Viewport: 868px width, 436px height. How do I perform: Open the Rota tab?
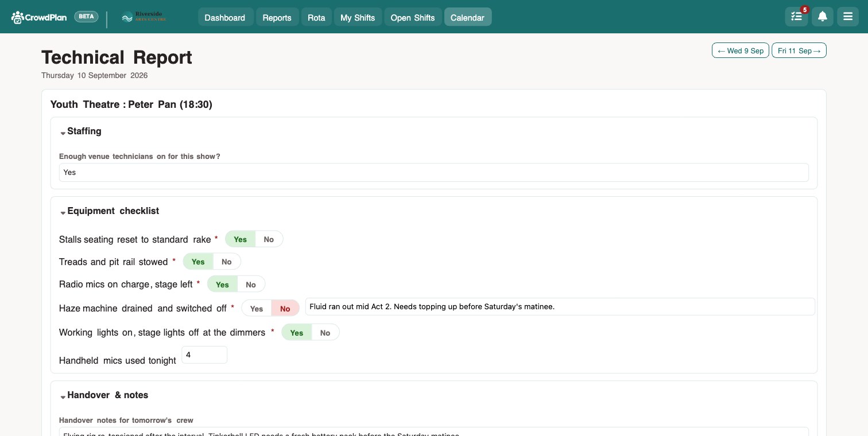[316, 17]
